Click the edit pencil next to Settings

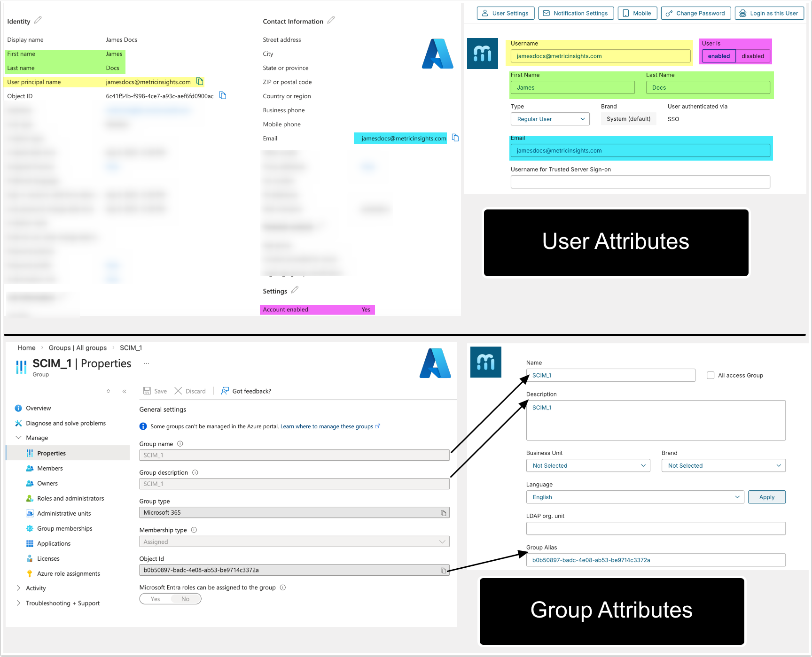click(295, 290)
